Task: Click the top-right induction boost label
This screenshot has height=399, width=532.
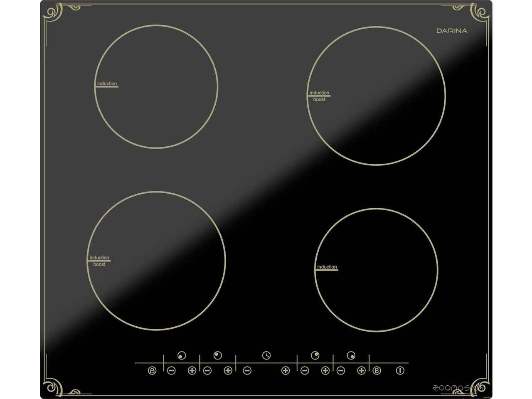Action: click(319, 96)
